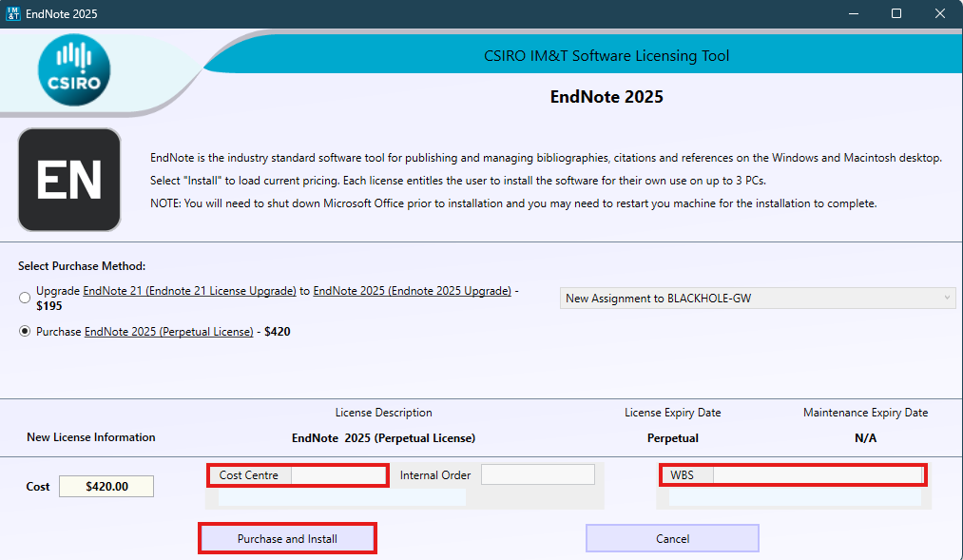Click the CSIRO logo icon
The height and width of the screenshot is (560, 963).
pos(74,70)
